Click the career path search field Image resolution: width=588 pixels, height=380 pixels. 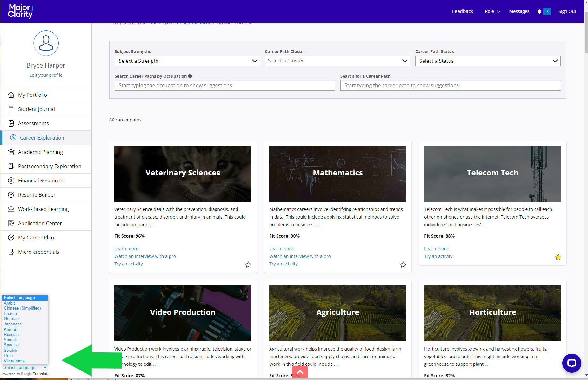(x=450, y=85)
